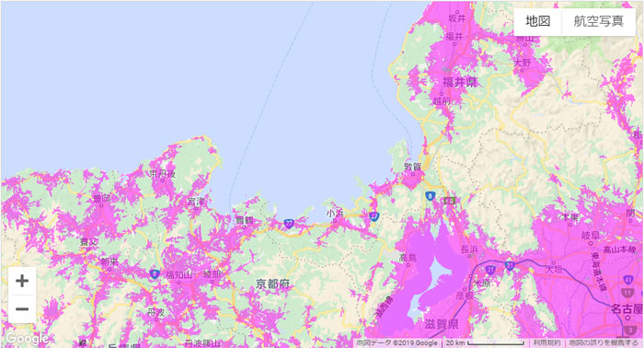644x348 pixels.
Task: Click the 大垣 city label
Action: pyautogui.click(x=554, y=270)
